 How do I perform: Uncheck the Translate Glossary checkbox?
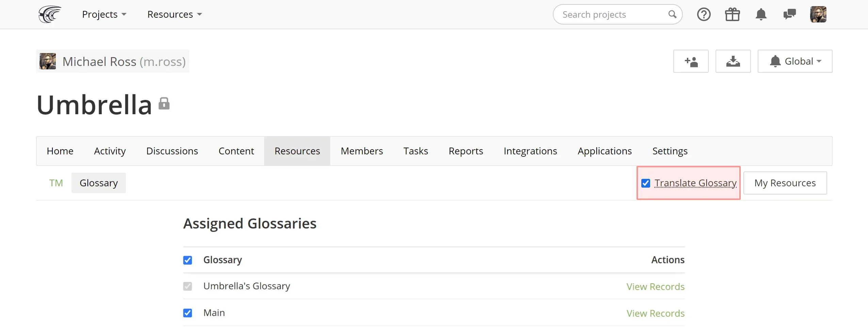click(x=646, y=183)
